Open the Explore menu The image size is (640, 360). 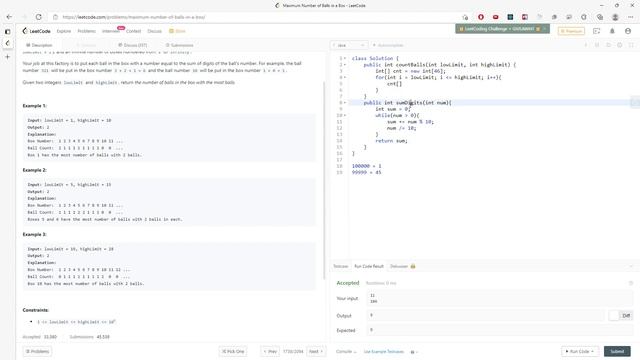point(64,31)
